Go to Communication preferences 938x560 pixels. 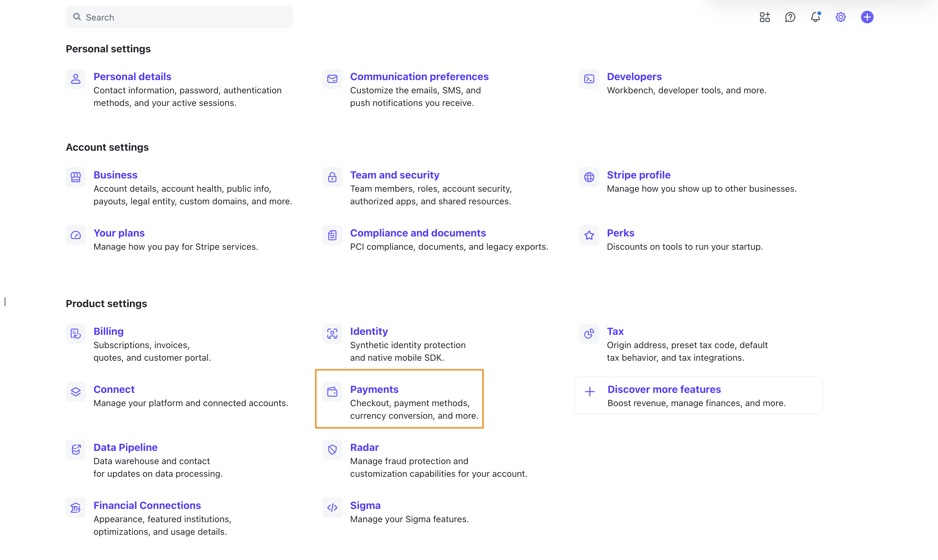419,77
